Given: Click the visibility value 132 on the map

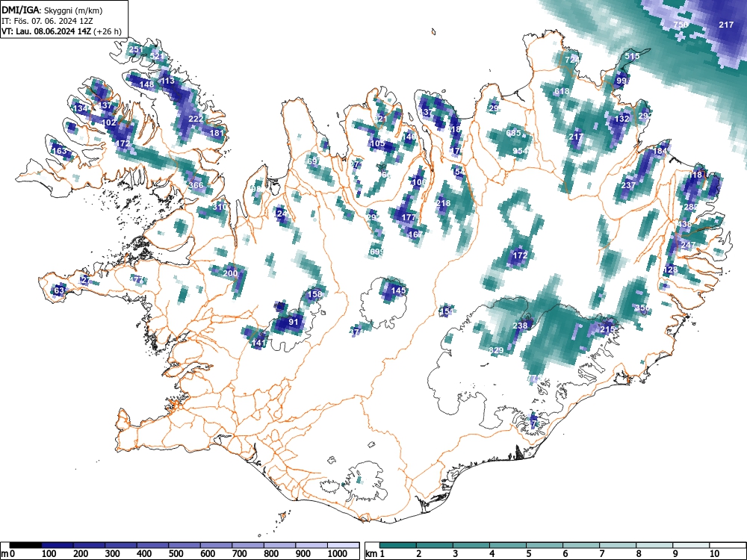Looking at the screenshot, I should pyautogui.click(x=622, y=119).
